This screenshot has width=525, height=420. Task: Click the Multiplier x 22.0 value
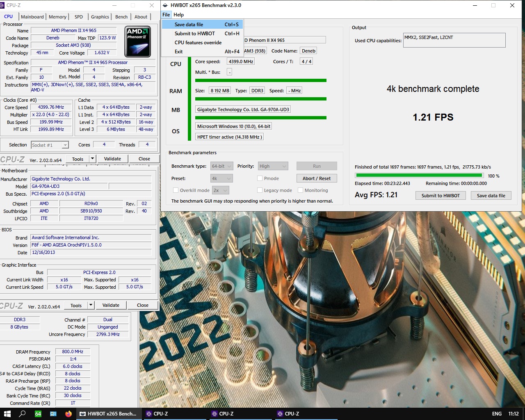pyautogui.click(x=51, y=115)
